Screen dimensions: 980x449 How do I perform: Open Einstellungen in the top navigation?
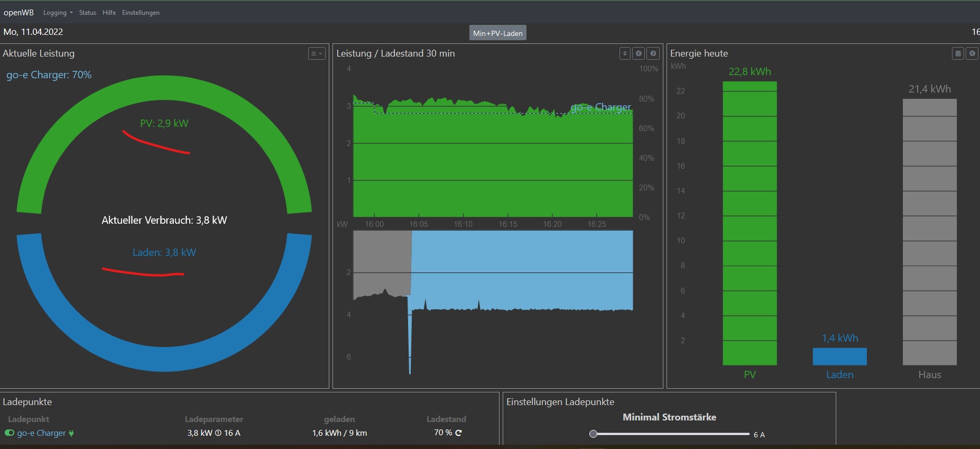click(141, 13)
